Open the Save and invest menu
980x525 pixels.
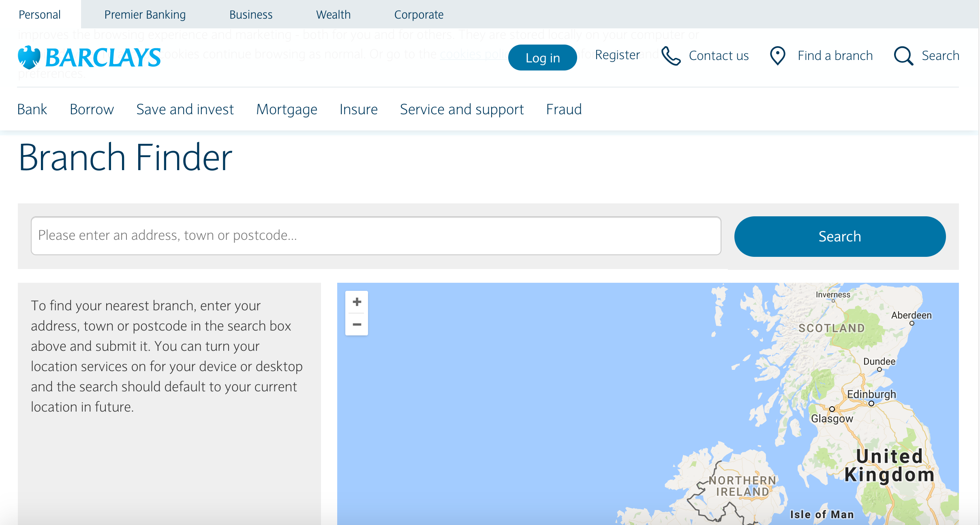click(185, 109)
